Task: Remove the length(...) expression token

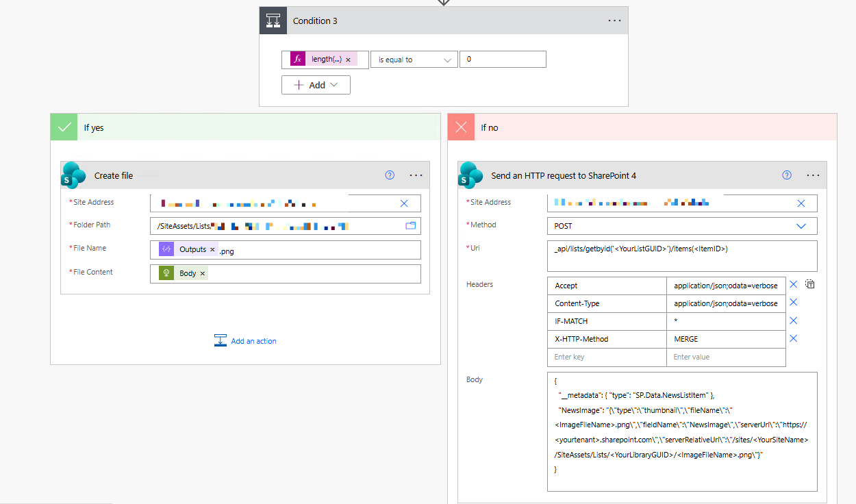Action: point(348,60)
